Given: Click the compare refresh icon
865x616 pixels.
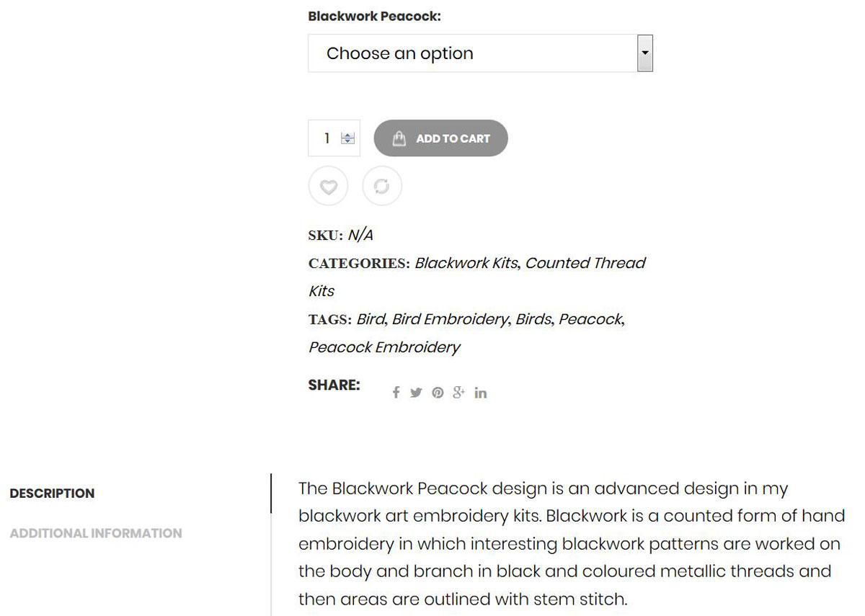Looking at the screenshot, I should [x=381, y=187].
